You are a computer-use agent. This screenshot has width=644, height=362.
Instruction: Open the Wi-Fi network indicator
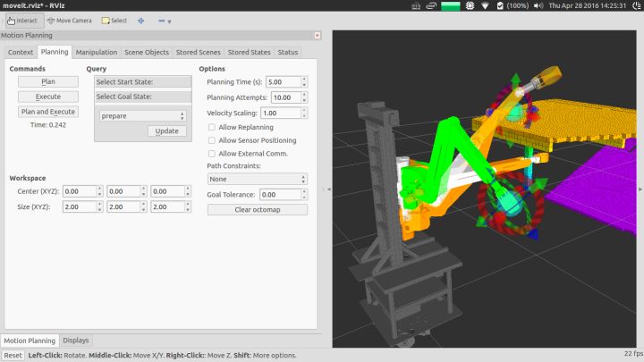pyautogui.click(x=485, y=5)
